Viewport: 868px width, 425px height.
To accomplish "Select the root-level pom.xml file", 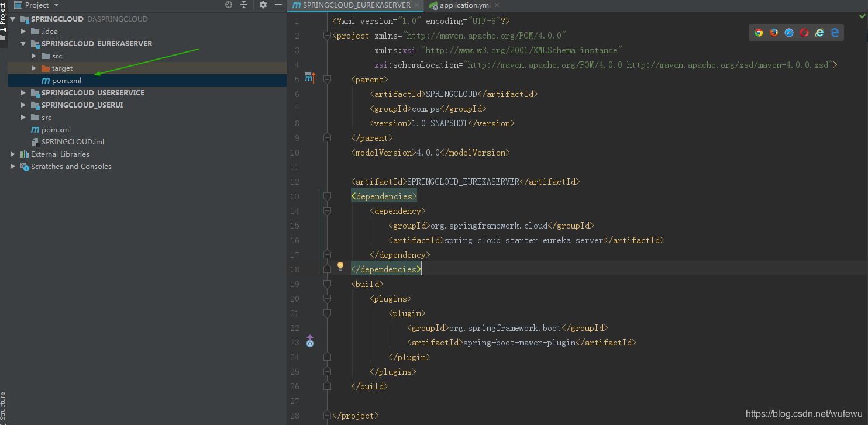I will 56,130.
